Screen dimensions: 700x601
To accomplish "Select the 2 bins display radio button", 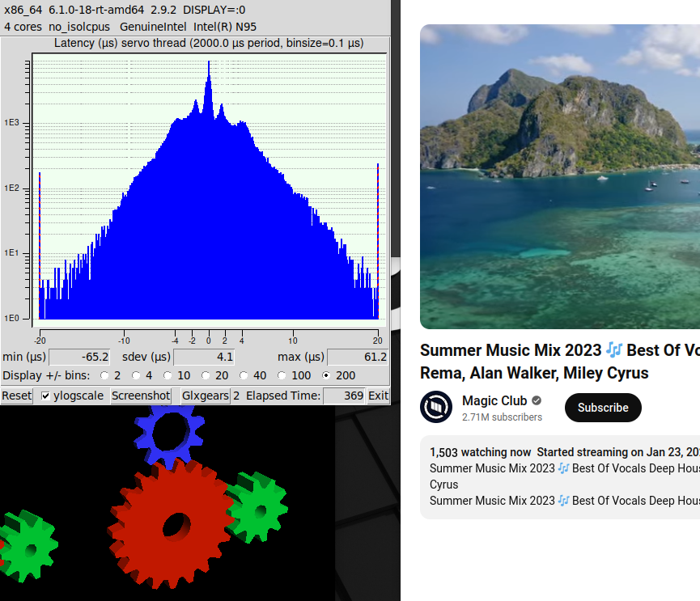I will point(104,375).
